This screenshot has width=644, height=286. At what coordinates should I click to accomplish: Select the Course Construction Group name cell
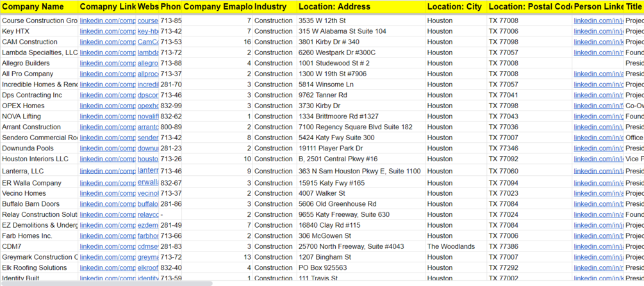[x=39, y=20]
